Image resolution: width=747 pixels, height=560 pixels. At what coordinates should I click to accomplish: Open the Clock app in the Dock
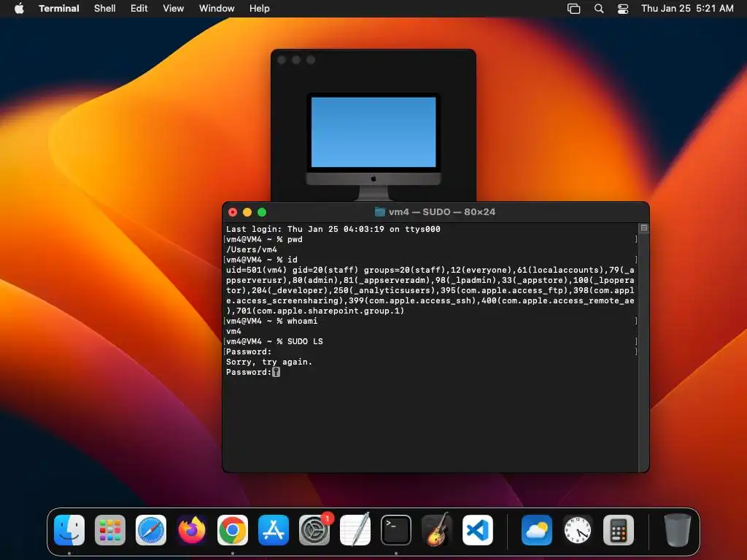coord(578,530)
